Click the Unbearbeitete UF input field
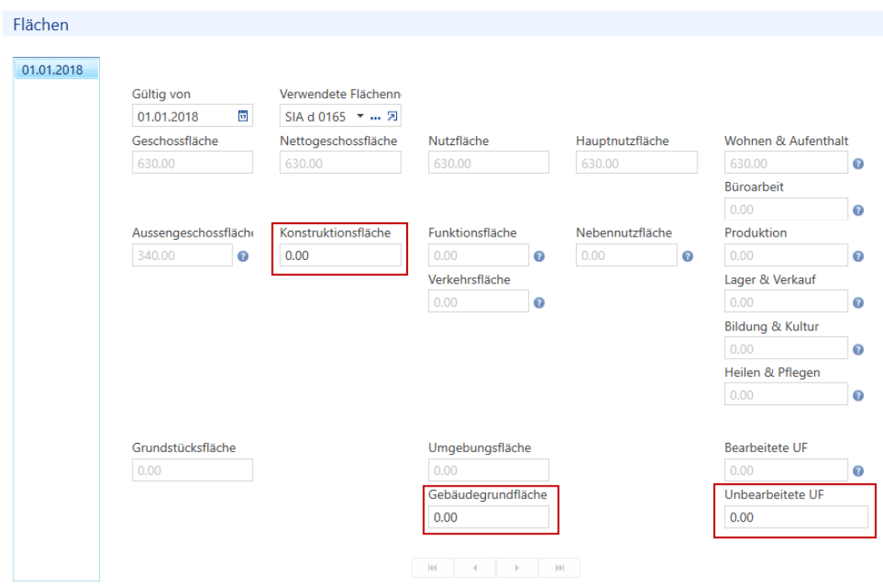The image size is (883, 588). pyautogui.click(x=796, y=517)
